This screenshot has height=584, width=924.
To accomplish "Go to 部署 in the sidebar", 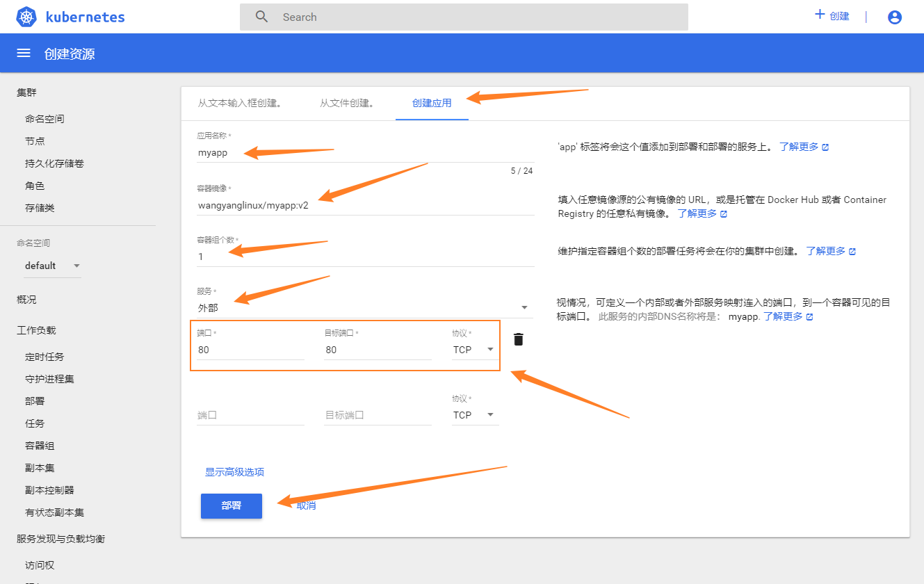I will [x=35, y=401].
